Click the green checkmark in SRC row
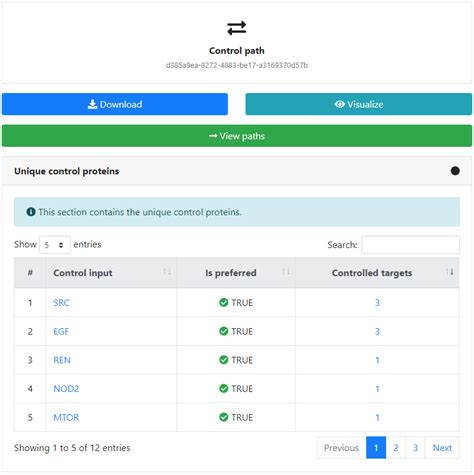This screenshot has width=474, height=475. [224, 302]
